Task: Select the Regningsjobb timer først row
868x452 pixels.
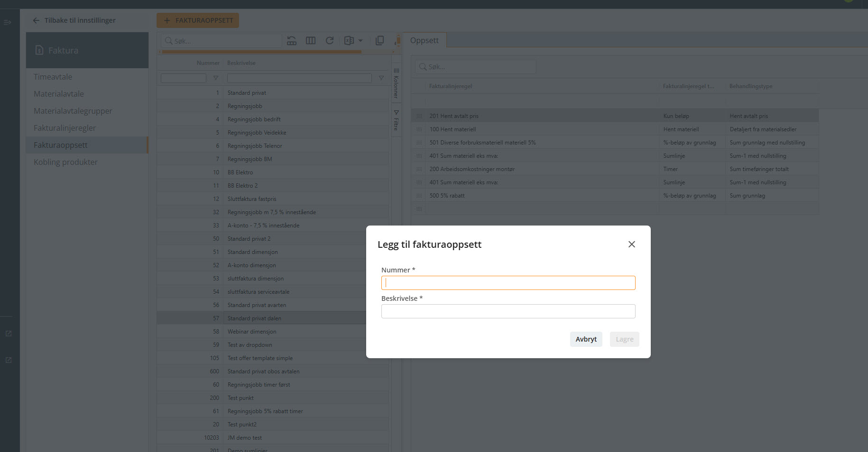Action: coord(273,385)
